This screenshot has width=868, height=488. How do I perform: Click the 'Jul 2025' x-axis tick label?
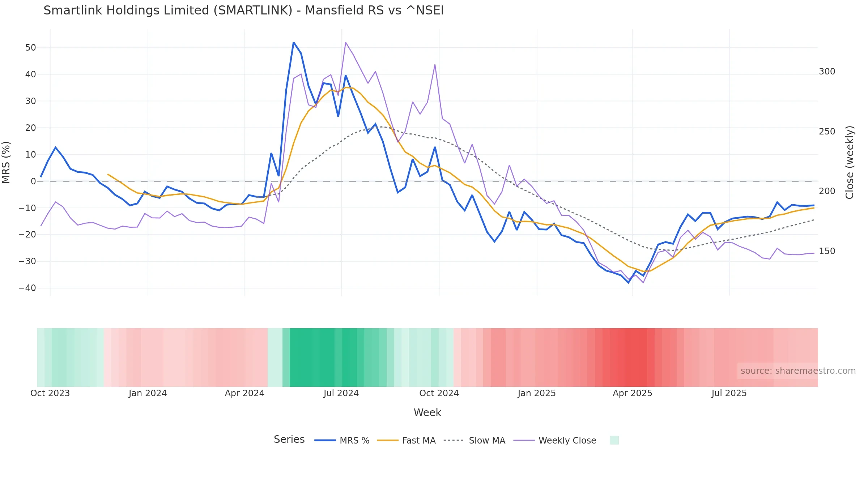coord(729,393)
